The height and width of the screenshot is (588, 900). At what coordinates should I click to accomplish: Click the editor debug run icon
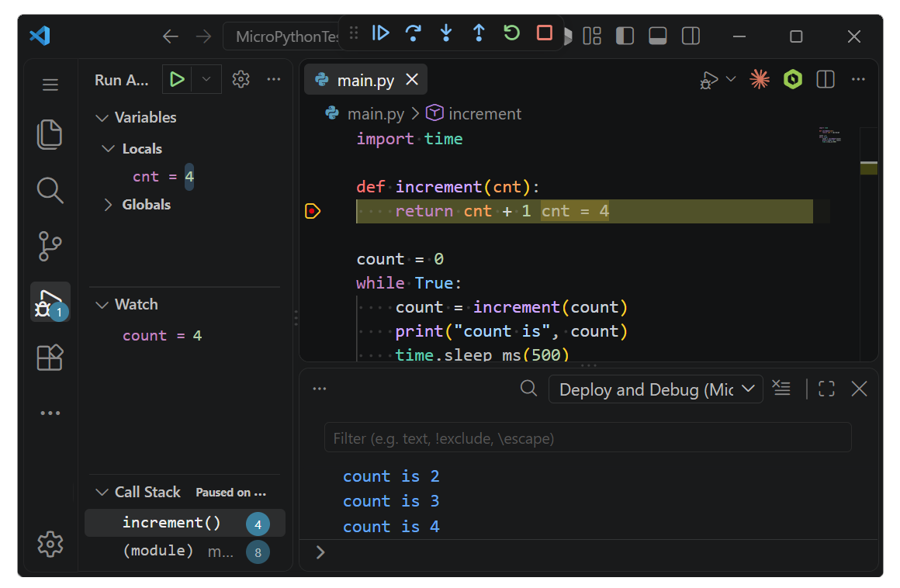click(709, 80)
